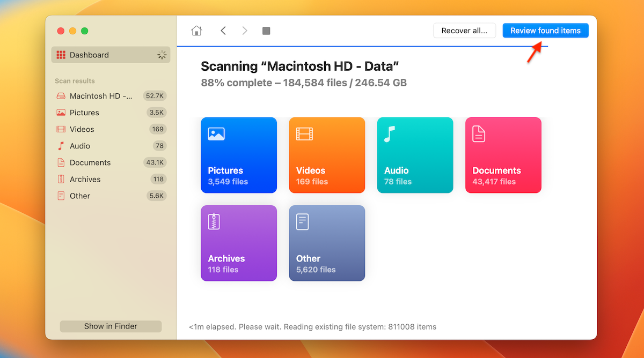Click the 3.5K Pictures count badge
Screen dimensions: 644x358
pyautogui.click(x=157, y=113)
